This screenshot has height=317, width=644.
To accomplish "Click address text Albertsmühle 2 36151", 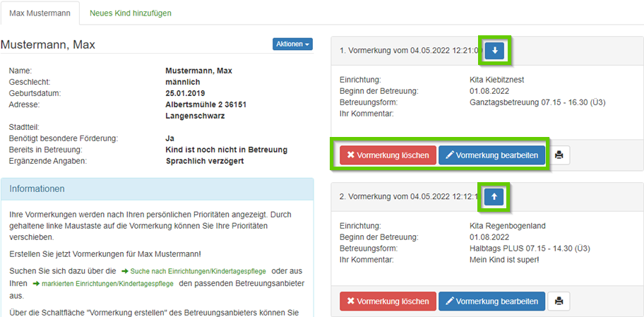I will 206,104.
